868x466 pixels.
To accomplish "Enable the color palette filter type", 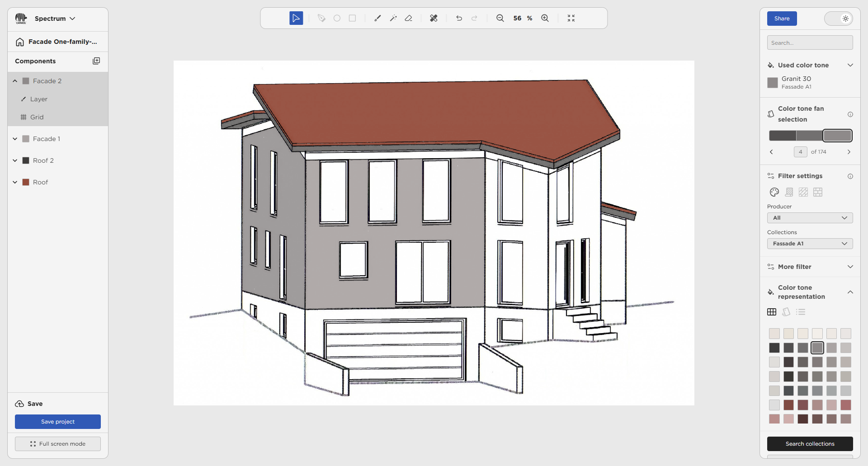I will pos(774,192).
